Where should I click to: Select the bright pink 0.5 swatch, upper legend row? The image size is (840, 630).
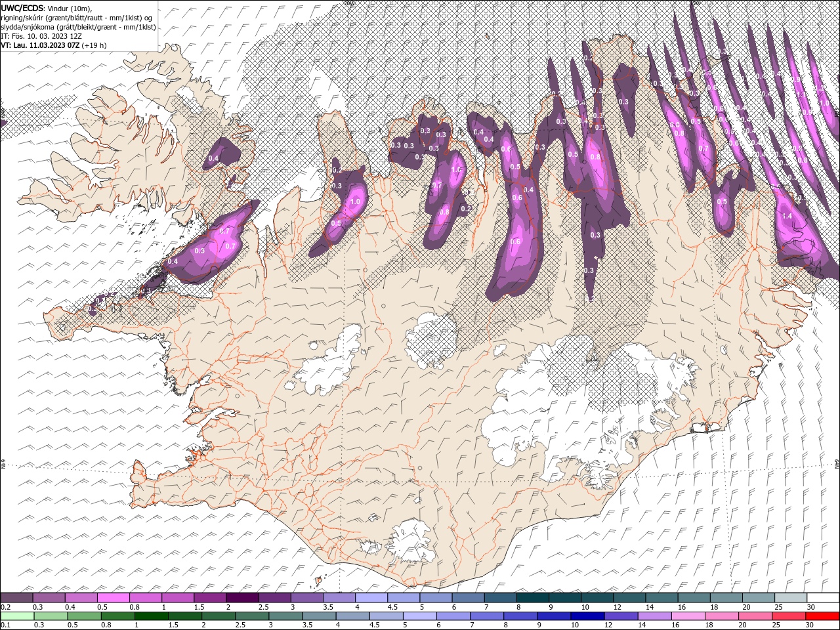pos(113,598)
